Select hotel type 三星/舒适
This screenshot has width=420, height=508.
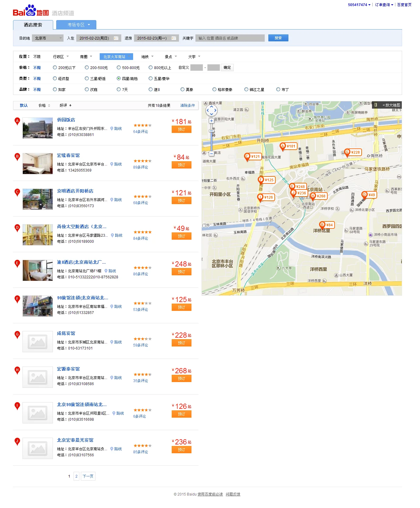click(87, 78)
